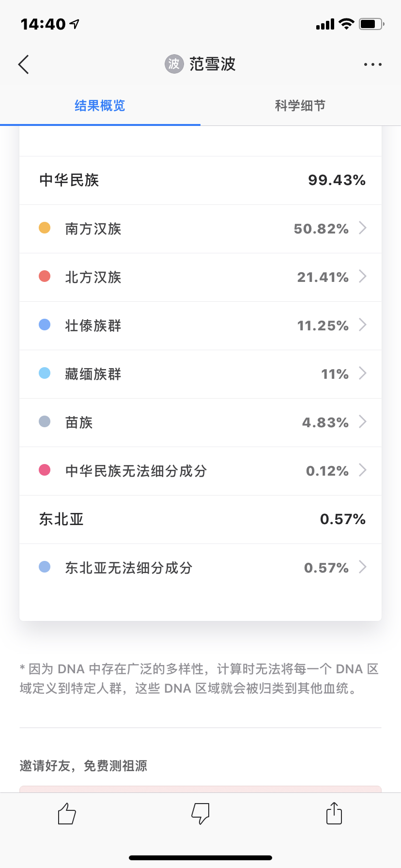401x868 pixels.
Task: Click the orange 南方汉族 color dot
Action: click(45, 228)
